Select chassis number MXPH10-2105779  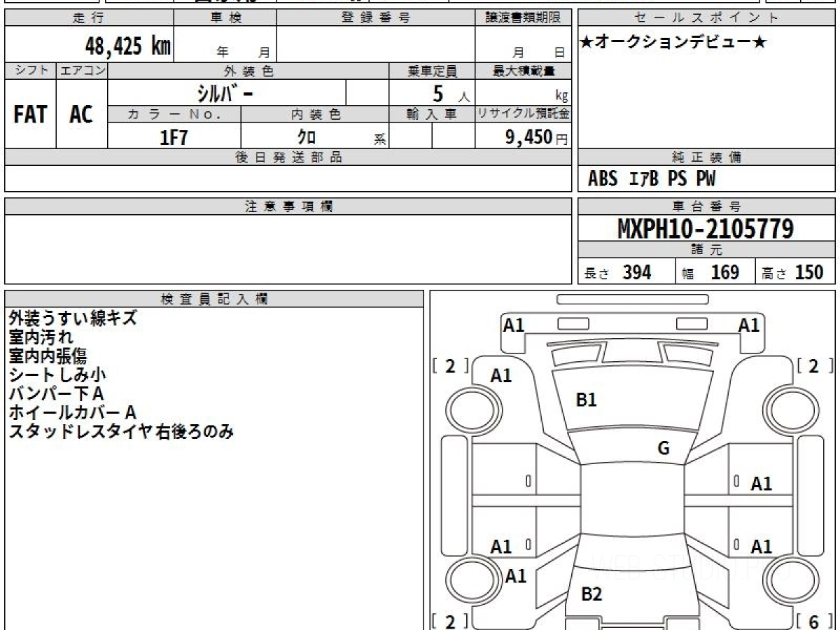[706, 229]
